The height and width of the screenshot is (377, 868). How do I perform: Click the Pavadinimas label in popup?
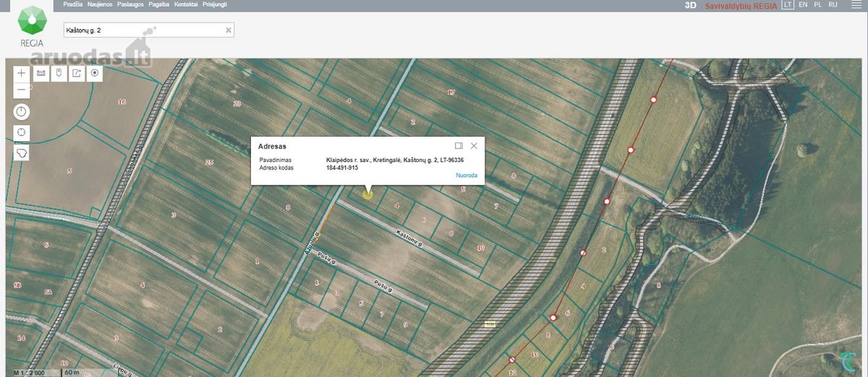click(276, 160)
